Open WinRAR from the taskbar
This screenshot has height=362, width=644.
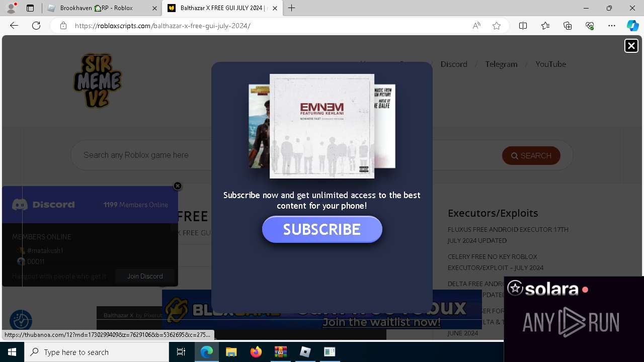280,352
